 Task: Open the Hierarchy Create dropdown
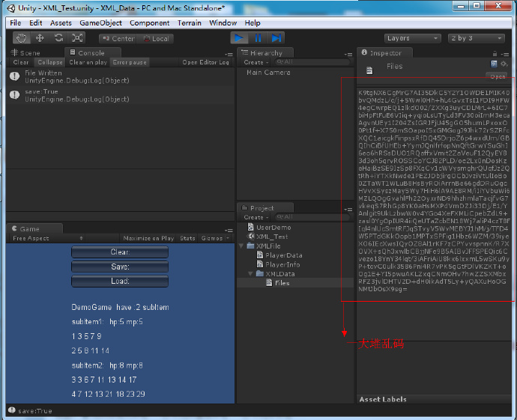pyautogui.click(x=256, y=62)
